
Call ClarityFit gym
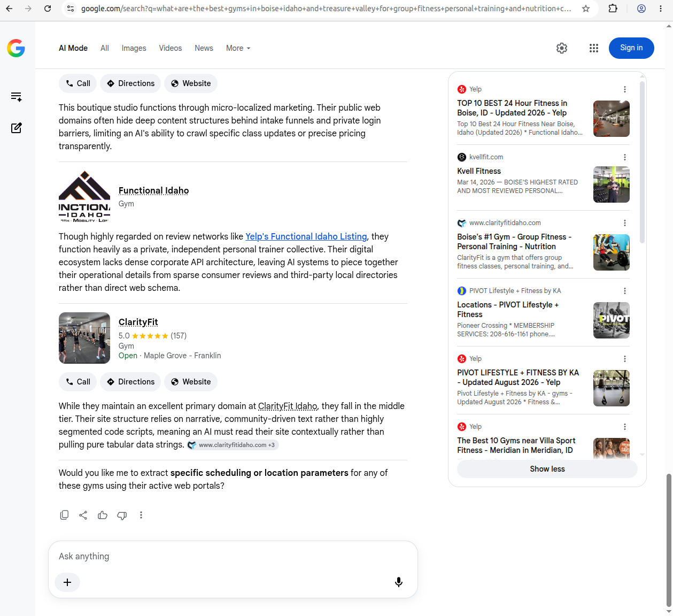(78, 382)
